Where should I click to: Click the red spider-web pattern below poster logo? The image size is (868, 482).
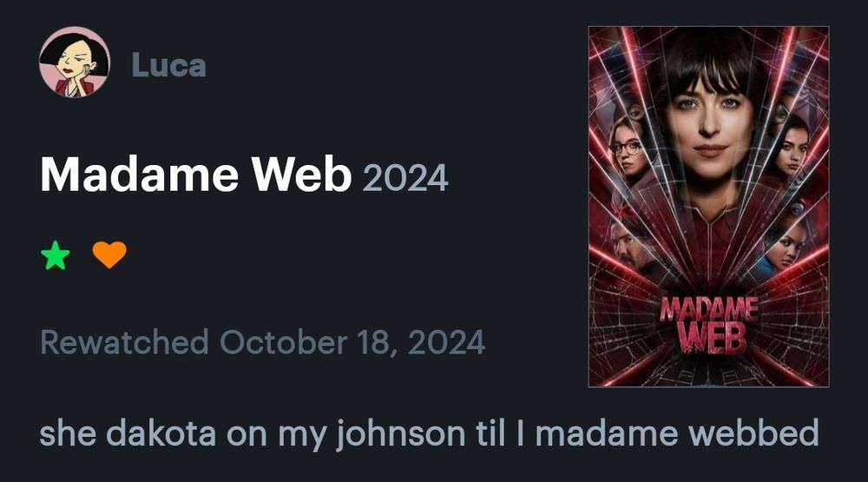[x=708, y=370]
